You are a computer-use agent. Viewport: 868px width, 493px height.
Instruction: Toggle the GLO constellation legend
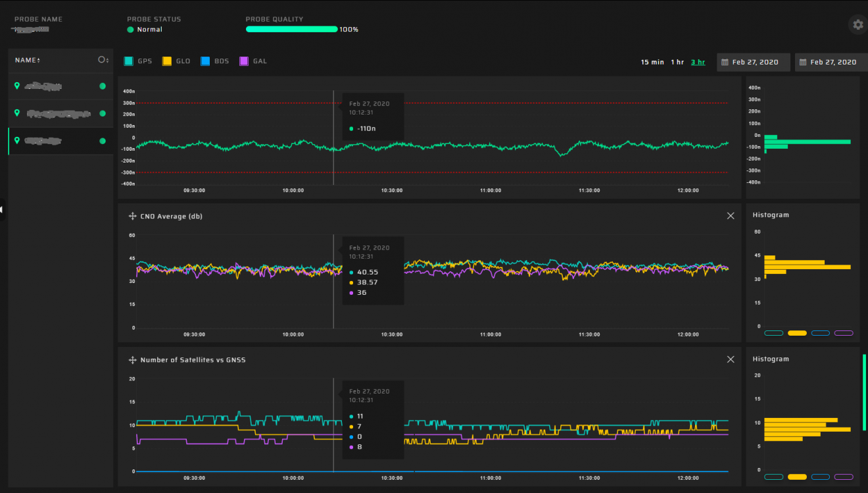167,61
